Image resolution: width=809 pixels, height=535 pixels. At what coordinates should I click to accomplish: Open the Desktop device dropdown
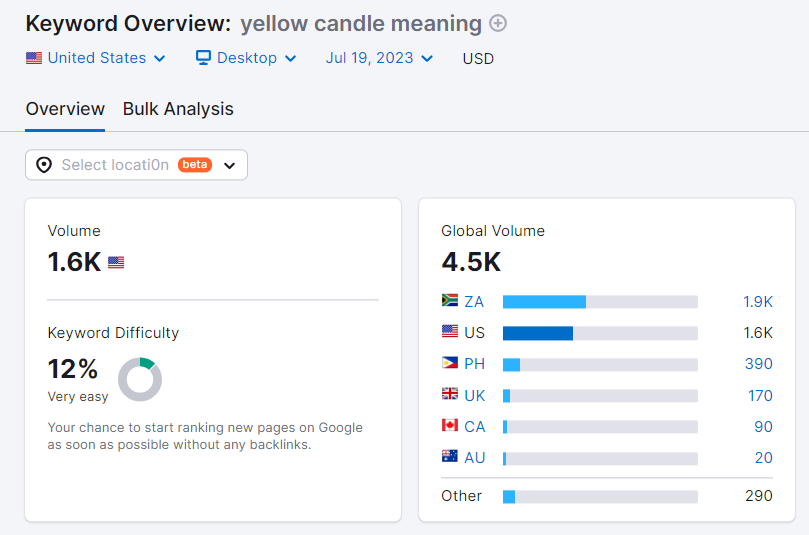coord(246,58)
